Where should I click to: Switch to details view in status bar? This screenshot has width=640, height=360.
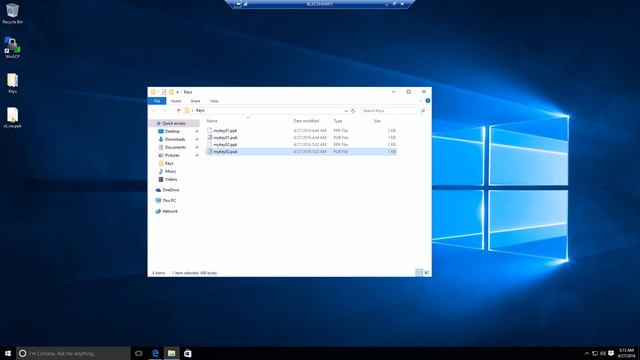[419, 273]
